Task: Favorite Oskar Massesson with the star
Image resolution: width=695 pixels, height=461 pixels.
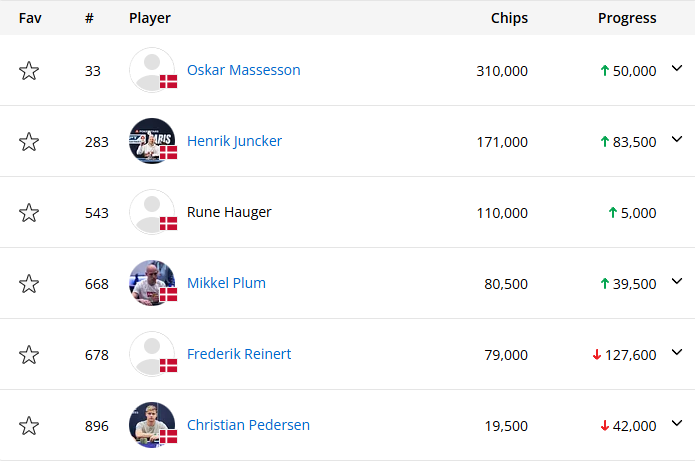Action: (29, 71)
